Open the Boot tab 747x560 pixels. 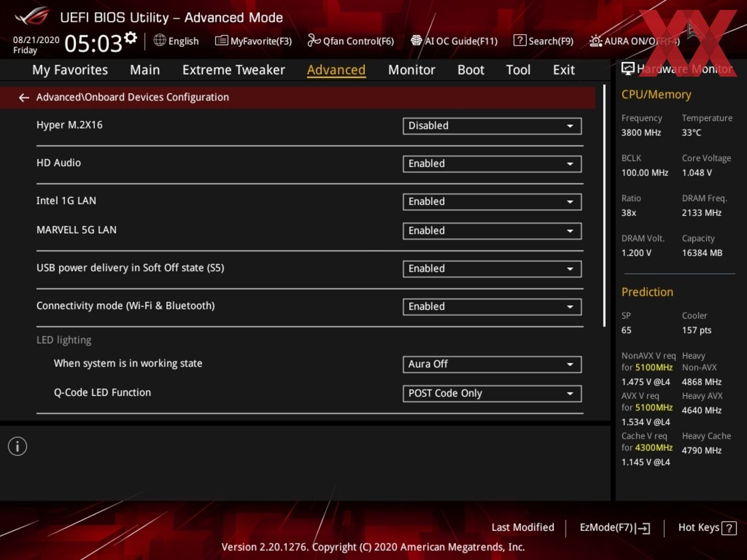[x=471, y=70]
